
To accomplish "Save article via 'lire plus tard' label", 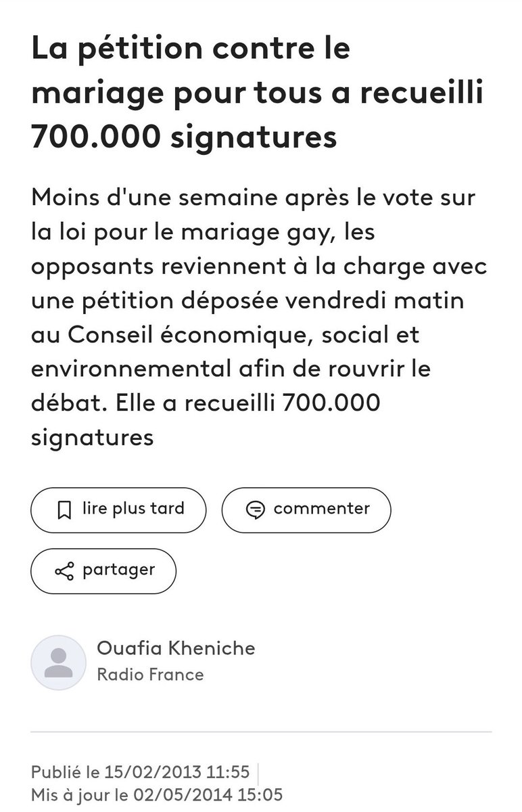I will 133,508.
